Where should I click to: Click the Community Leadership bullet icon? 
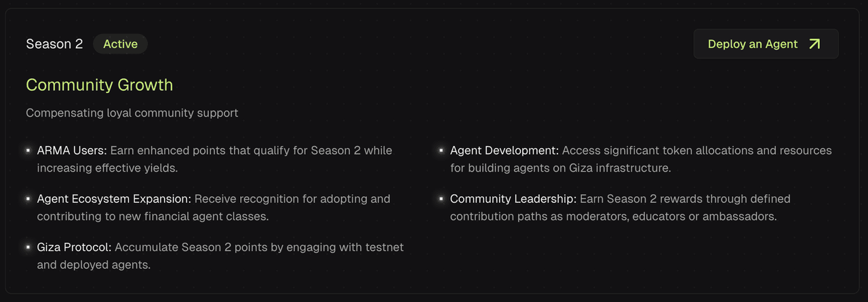(x=441, y=199)
